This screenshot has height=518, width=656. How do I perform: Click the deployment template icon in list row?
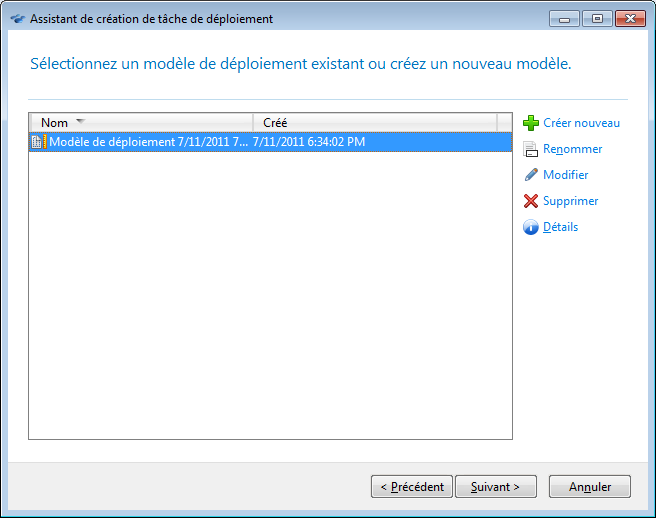39,142
